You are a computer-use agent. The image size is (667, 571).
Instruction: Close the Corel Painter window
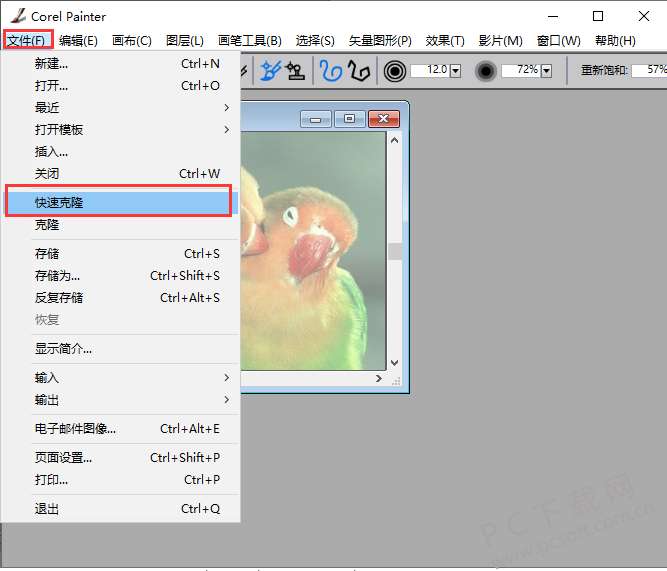(x=644, y=17)
